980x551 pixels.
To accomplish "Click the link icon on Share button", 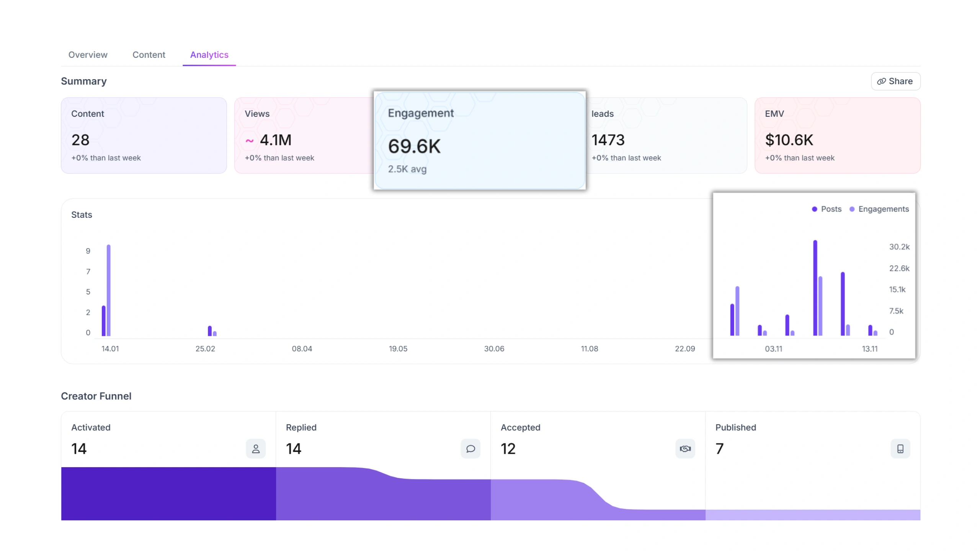I will coord(881,81).
